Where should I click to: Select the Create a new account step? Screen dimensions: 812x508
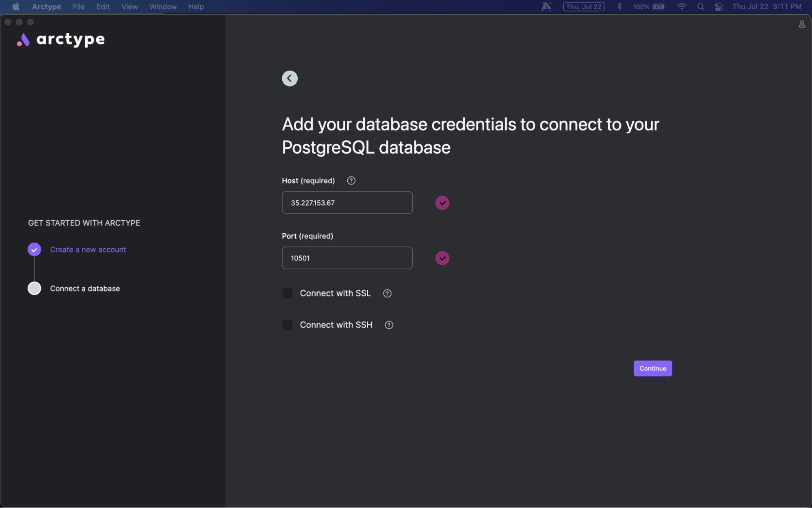tap(88, 250)
